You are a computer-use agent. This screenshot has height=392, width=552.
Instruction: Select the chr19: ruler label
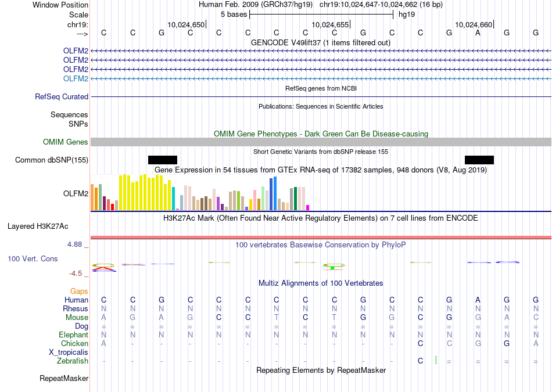pos(78,24)
